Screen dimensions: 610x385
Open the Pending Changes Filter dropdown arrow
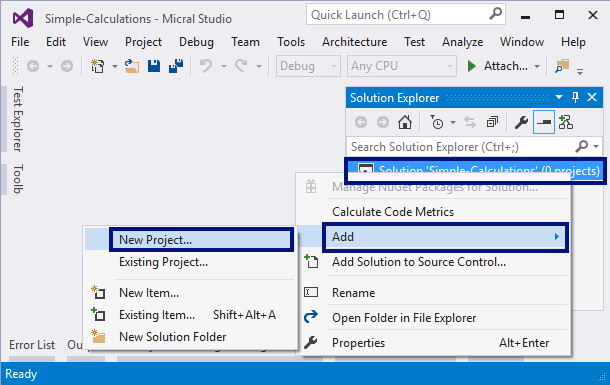tap(453, 122)
